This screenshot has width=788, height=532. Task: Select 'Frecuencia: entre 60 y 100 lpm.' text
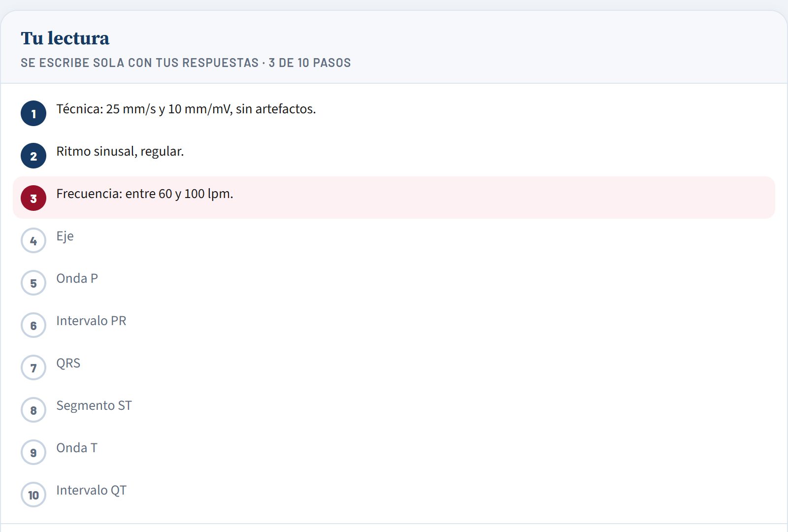(x=145, y=194)
